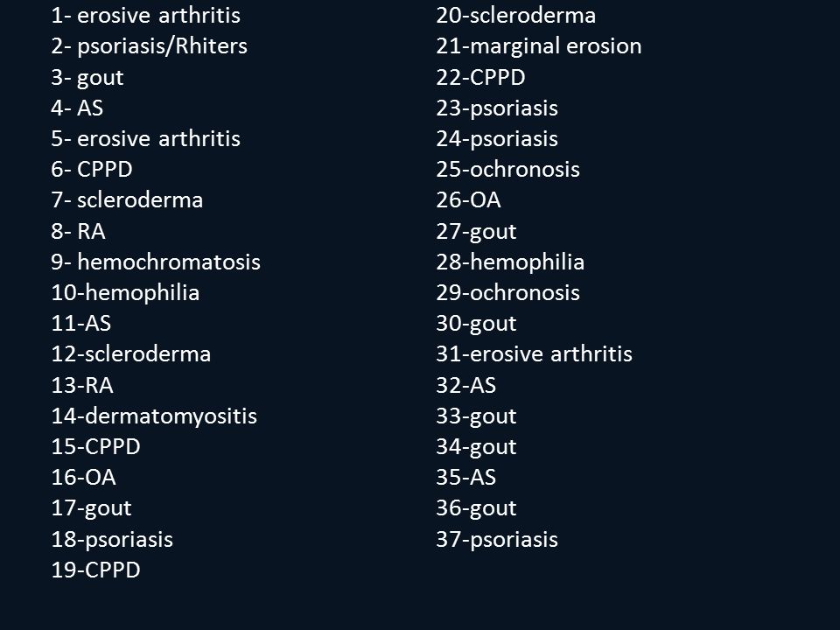Select the '2- psoriasis/Rhiters' entry
840x630 pixels.
(150, 46)
